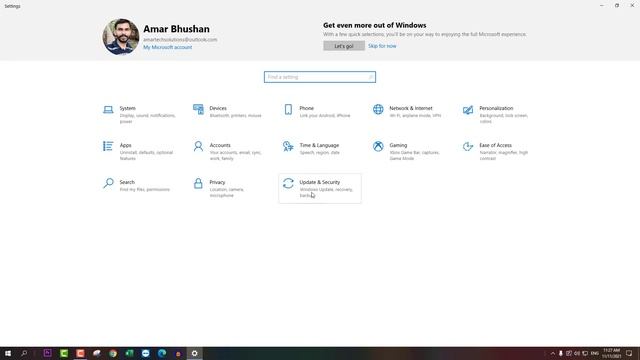
Task: Open Time & Language settings
Action: (x=319, y=151)
